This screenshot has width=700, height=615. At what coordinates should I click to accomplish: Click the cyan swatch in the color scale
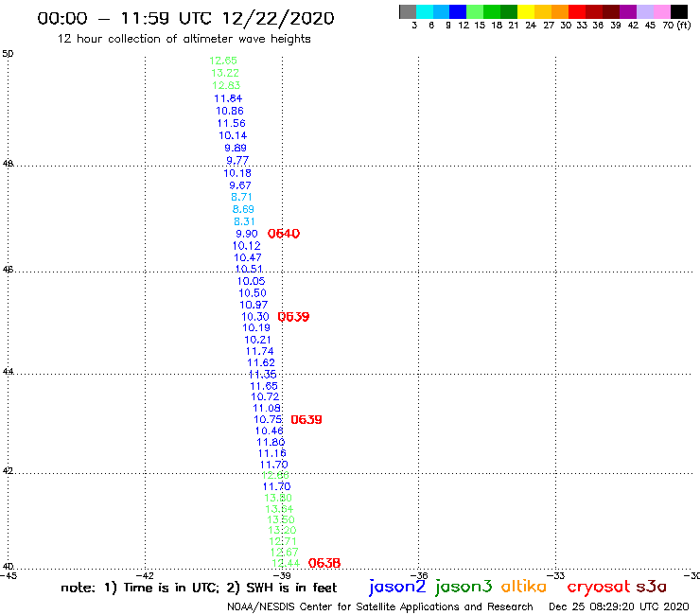click(425, 11)
